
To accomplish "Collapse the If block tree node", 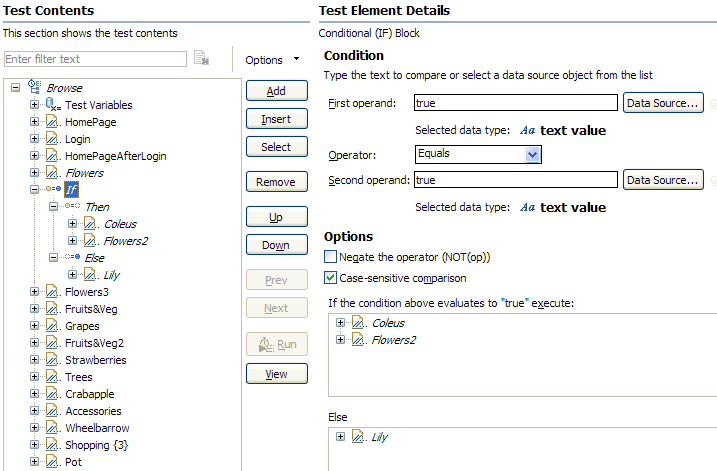I will [x=34, y=190].
